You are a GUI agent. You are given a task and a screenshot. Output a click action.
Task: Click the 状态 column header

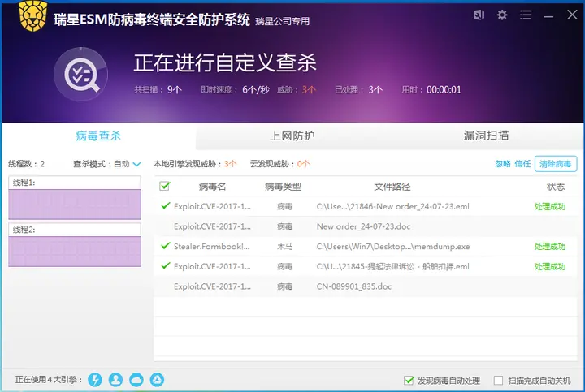click(556, 187)
